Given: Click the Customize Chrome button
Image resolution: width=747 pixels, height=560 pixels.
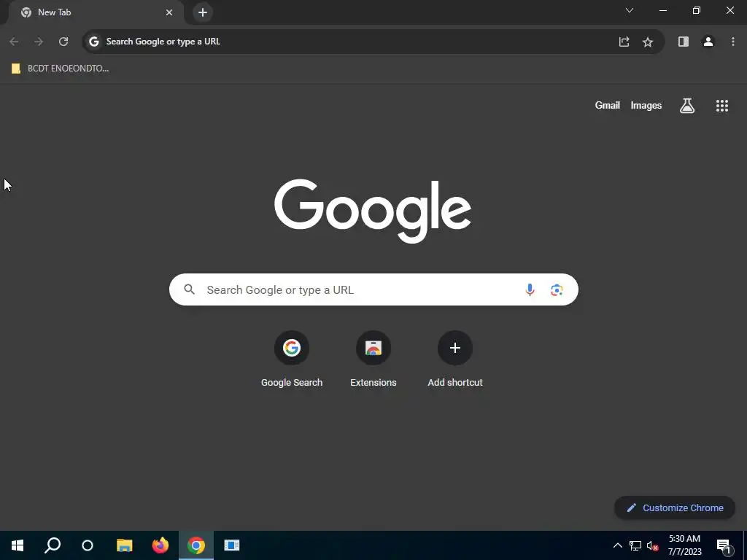Looking at the screenshot, I should click(x=675, y=507).
